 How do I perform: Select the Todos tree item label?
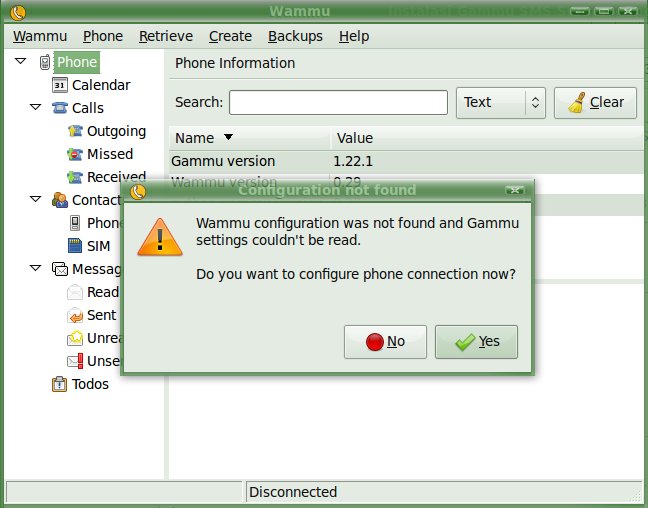pyautogui.click(x=90, y=384)
